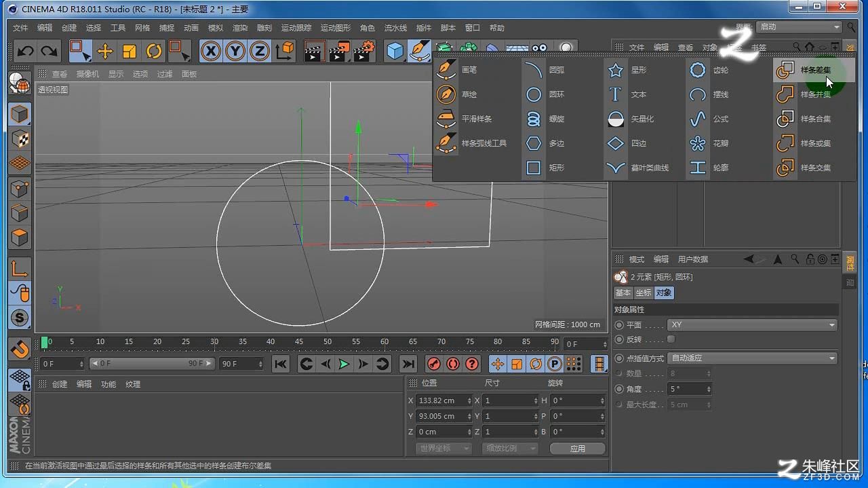Open the 缩放比例 size mode dropdown
868x488 pixels.
[x=510, y=448]
